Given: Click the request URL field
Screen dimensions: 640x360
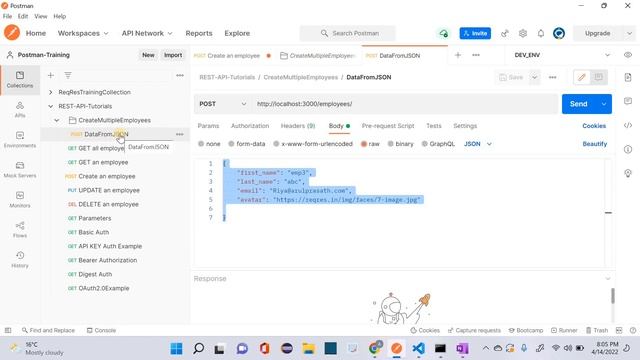Looking at the screenshot, I should tap(405, 104).
